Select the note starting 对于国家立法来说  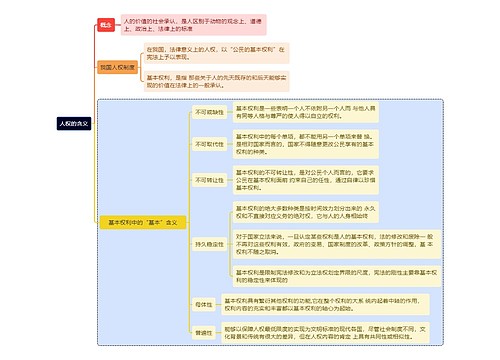pos(337,244)
